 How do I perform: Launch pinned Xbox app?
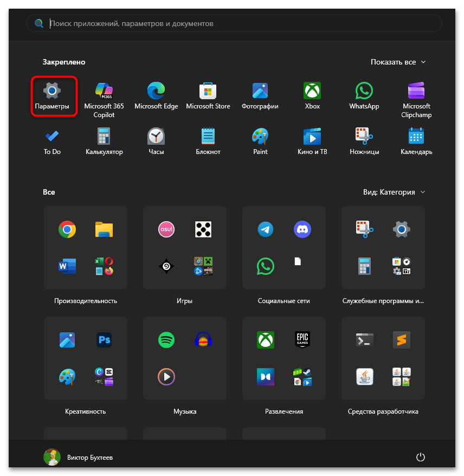point(312,96)
